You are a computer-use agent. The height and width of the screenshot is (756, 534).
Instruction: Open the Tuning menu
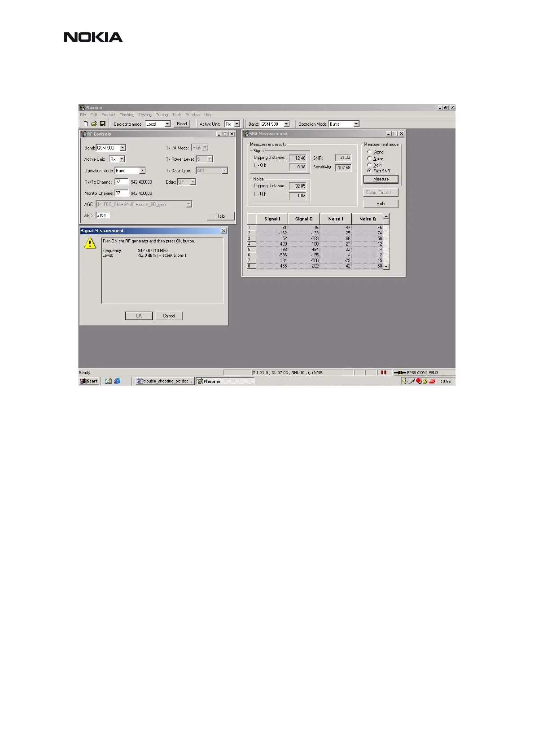[x=162, y=115]
